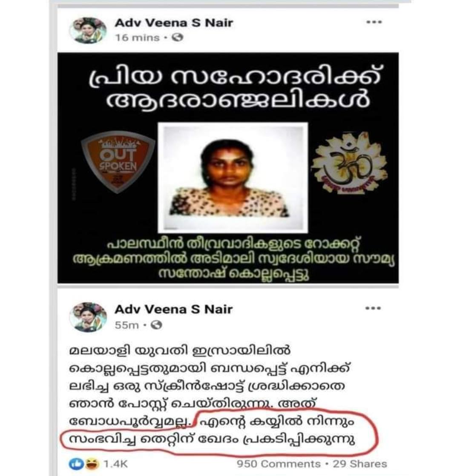Click the blue Like reaction icon
This screenshot has height=476, width=460.
point(76,463)
